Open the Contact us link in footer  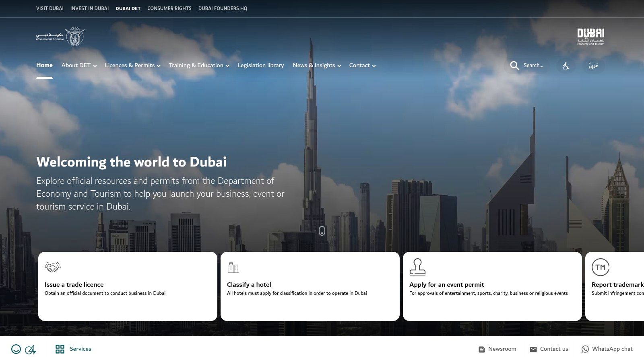pos(549,349)
